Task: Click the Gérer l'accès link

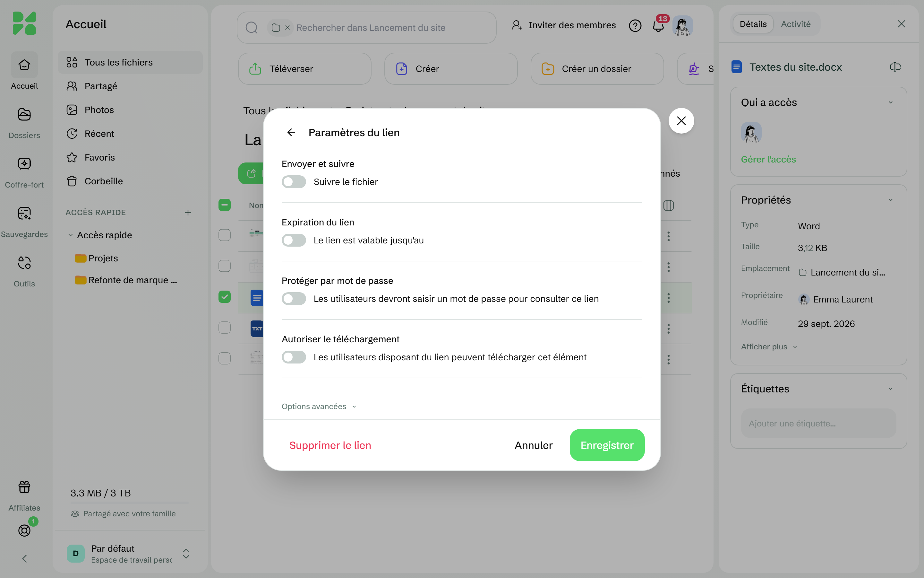Action: [x=768, y=159]
